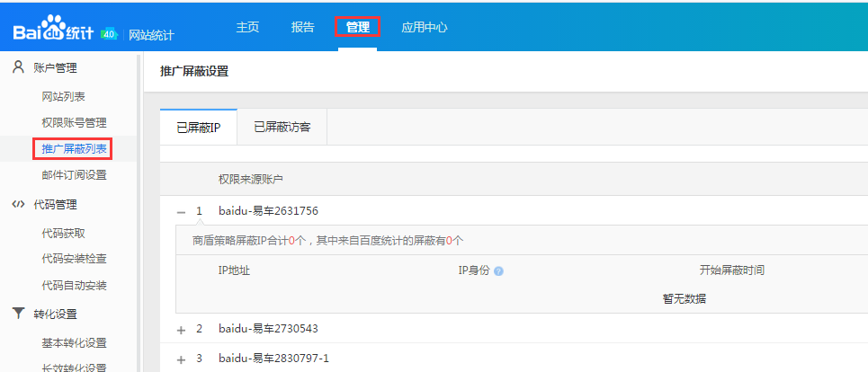This screenshot has width=868, height=372.
Task: Open 代码安装检查 sidebar link
Action: point(74,259)
